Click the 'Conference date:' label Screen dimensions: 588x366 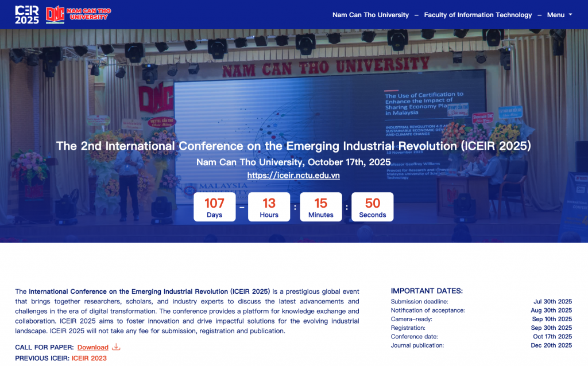click(x=415, y=336)
